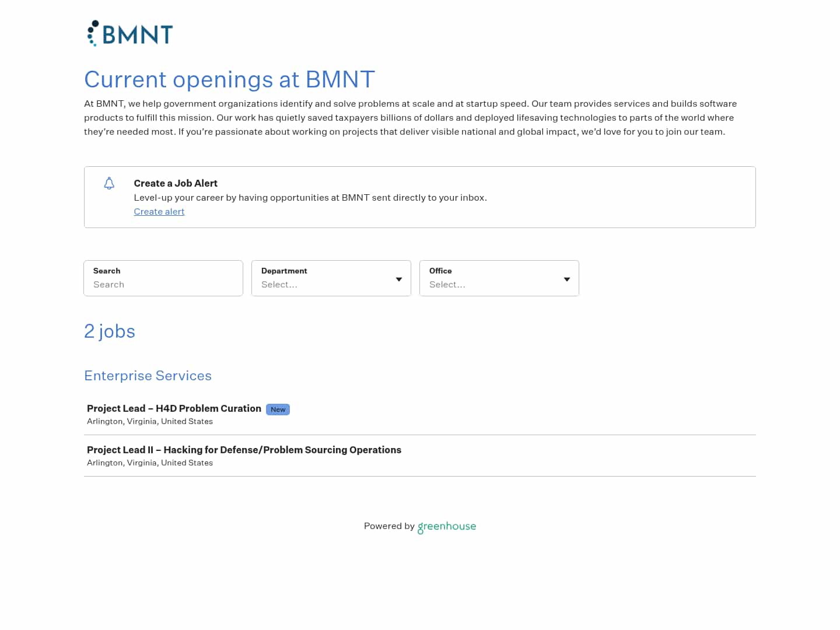The height and width of the screenshot is (630, 840).
Task: Click the New badge on H4D job
Action: click(278, 409)
